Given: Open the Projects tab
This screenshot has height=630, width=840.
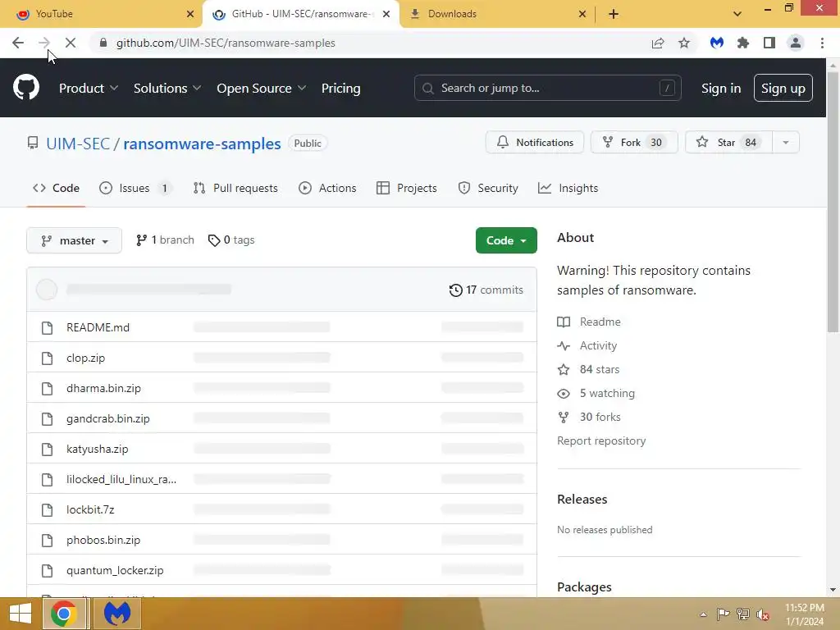Looking at the screenshot, I should tap(407, 188).
